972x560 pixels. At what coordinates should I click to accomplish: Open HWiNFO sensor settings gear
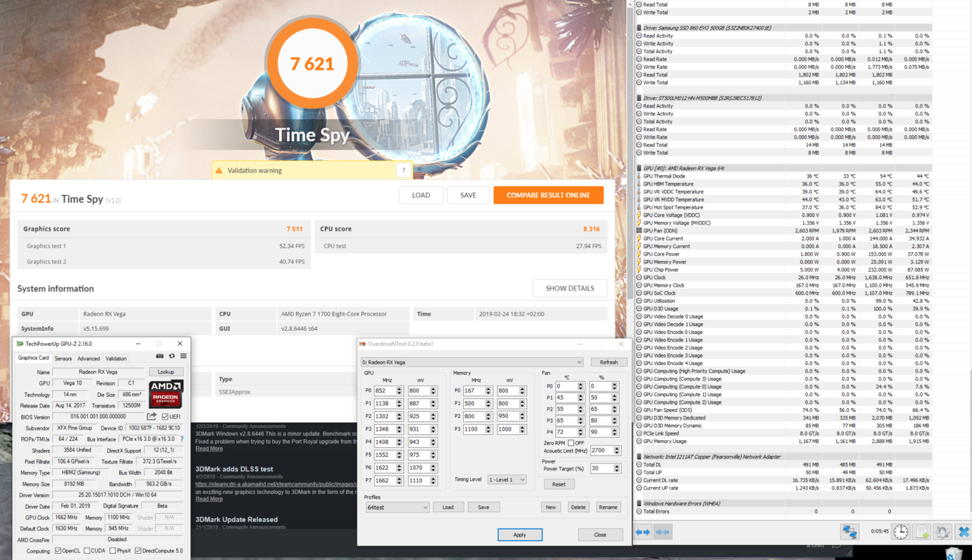pos(942,532)
